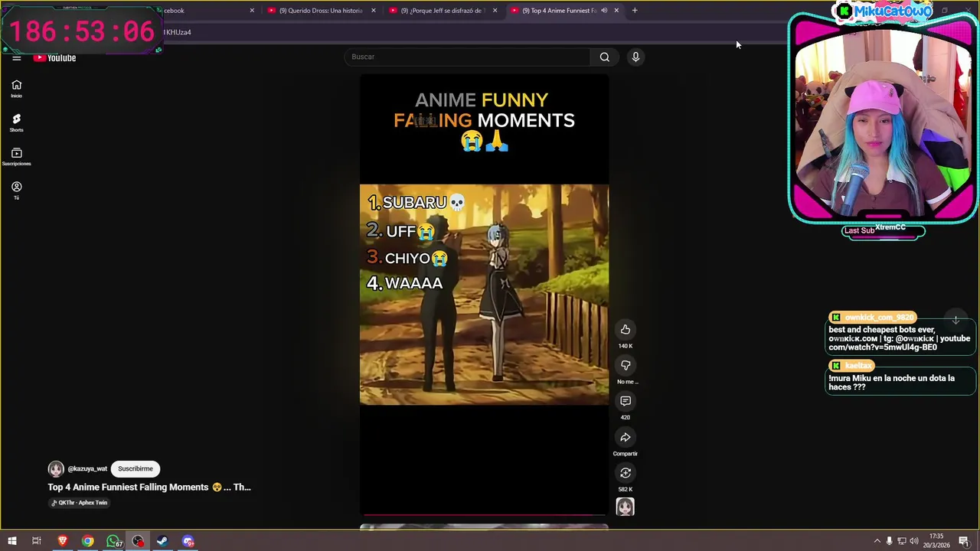Seek along the red video progress bar
Screen dimensions: 980x551
click(x=484, y=515)
